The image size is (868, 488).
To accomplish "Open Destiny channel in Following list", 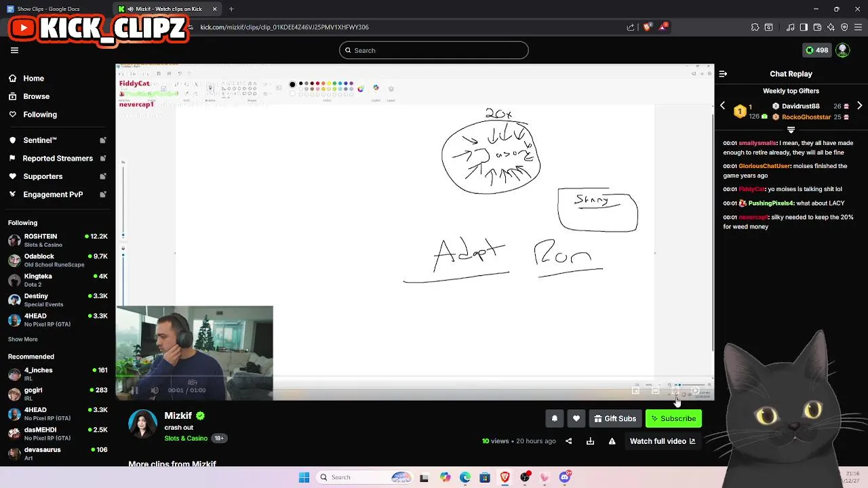I will [x=58, y=300].
